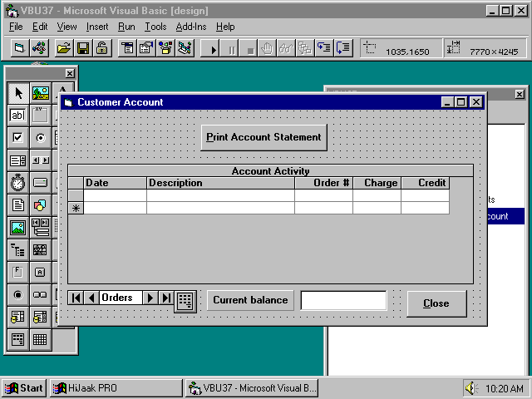The width and height of the screenshot is (532, 399).
Task: Select the PictureBox tool in the toolbox
Action: (39, 93)
